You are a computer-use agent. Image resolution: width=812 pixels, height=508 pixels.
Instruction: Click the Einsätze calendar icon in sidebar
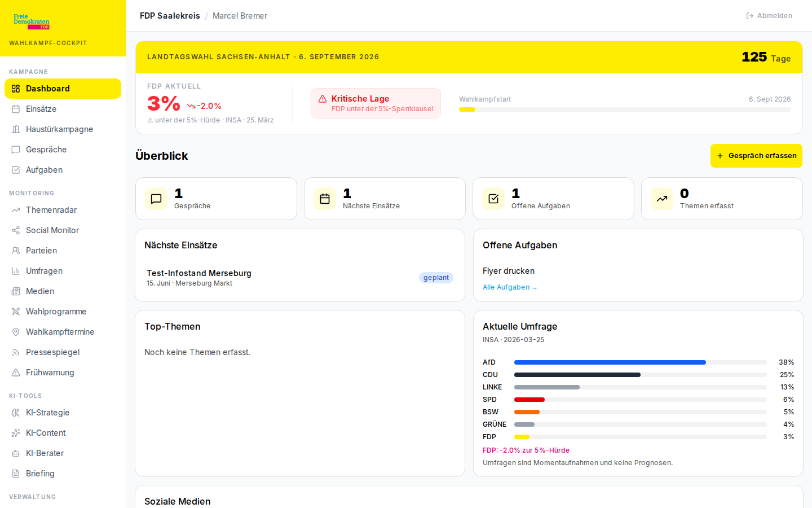tap(16, 109)
